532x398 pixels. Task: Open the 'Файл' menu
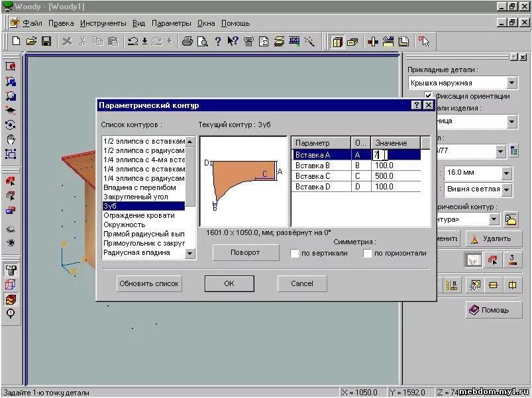click(x=32, y=23)
